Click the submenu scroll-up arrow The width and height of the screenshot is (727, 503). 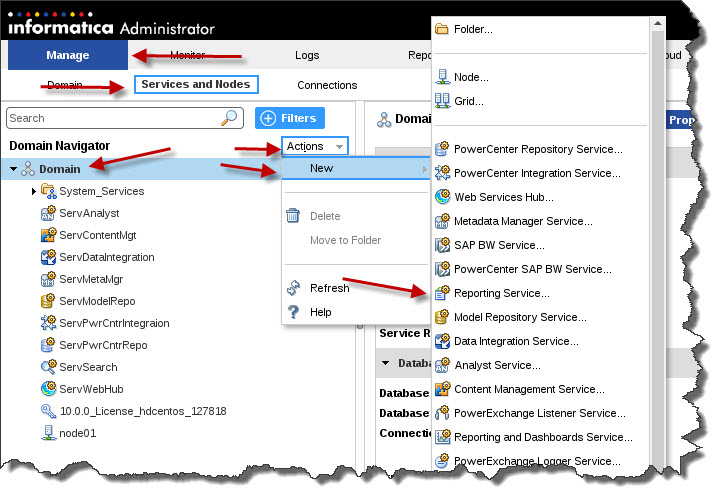coord(657,23)
